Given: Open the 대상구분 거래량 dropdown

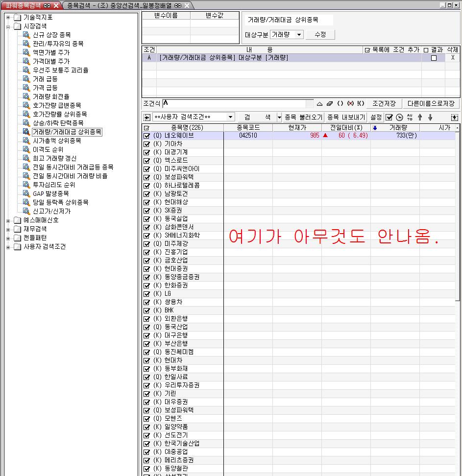Looking at the screenshot, I should (299, 35).
